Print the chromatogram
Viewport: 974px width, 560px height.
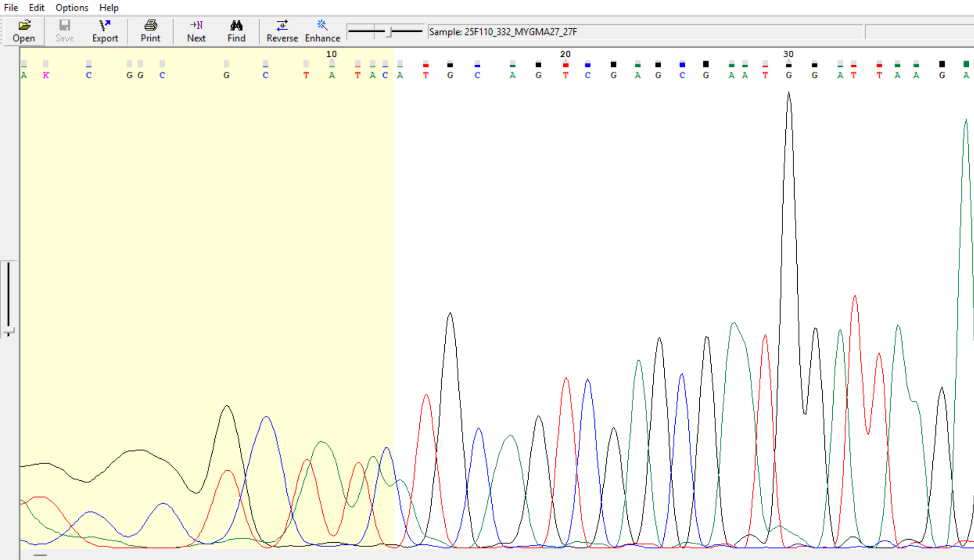pos(151,31)
